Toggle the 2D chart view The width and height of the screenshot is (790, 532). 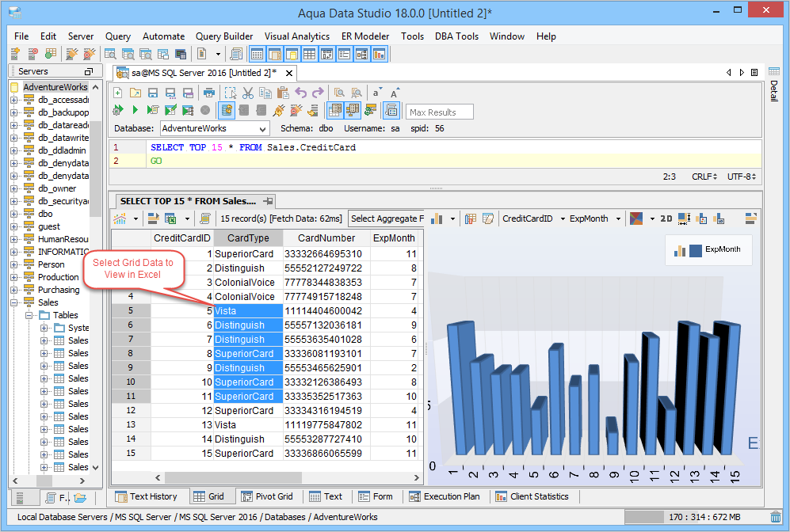coord(666,218)
